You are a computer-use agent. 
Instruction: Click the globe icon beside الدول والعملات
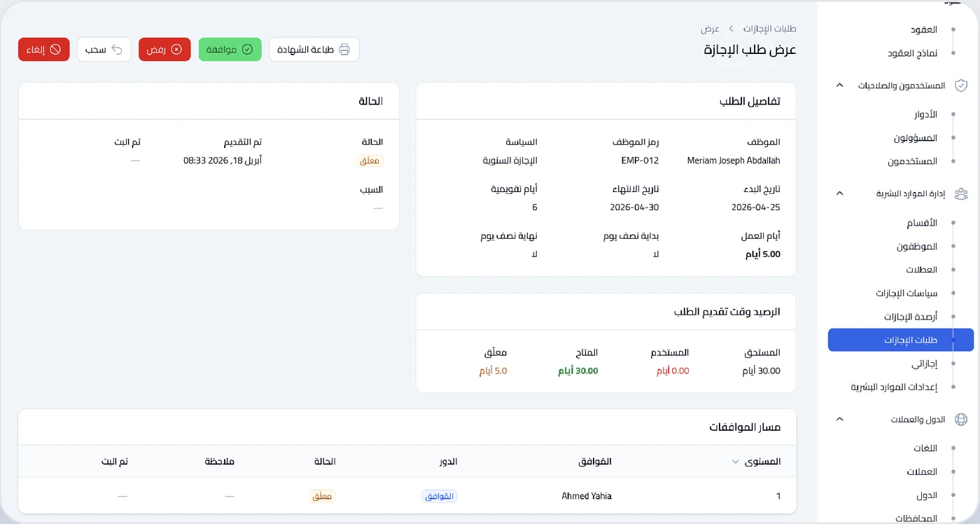tap(961, 420)
